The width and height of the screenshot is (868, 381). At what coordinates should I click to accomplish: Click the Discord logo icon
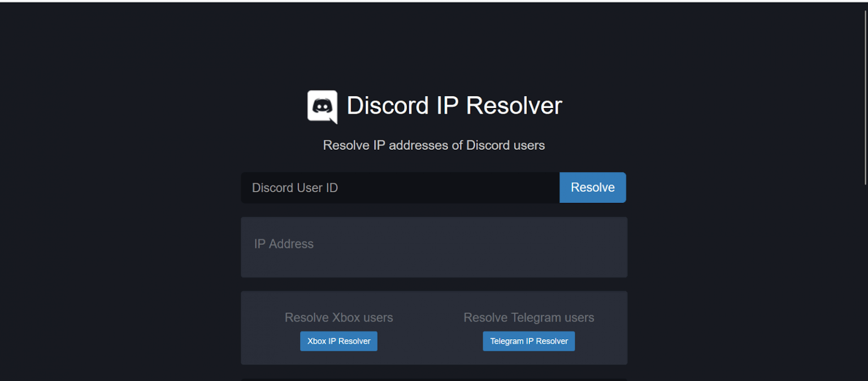tap(322, 106)
